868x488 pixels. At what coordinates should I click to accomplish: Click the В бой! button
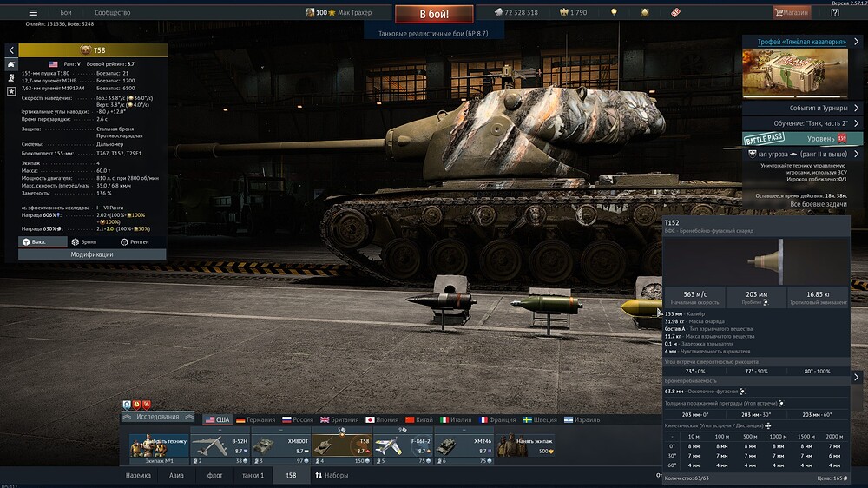434,14
